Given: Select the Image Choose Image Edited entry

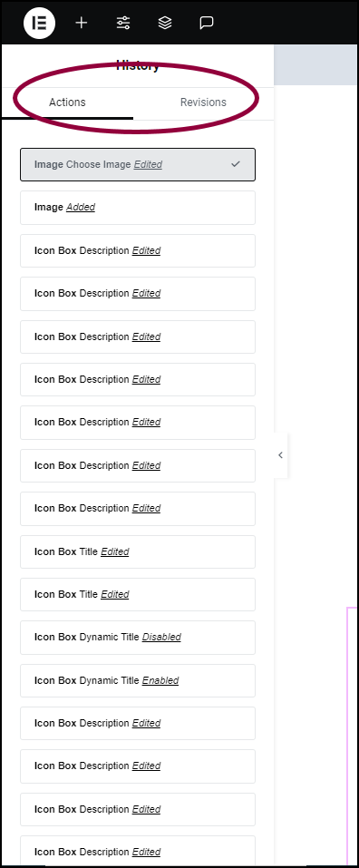Looking at the screenshot, I should 138,164.
